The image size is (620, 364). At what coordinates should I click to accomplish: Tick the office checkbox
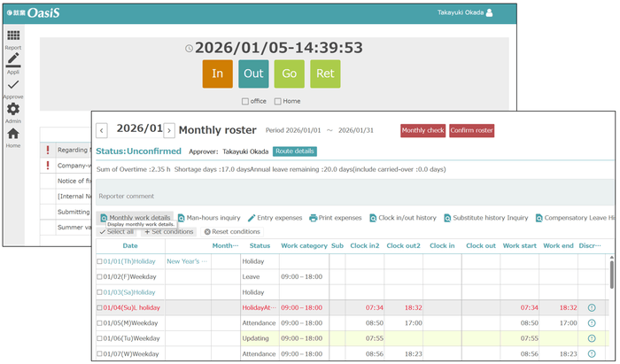[245, 101]
